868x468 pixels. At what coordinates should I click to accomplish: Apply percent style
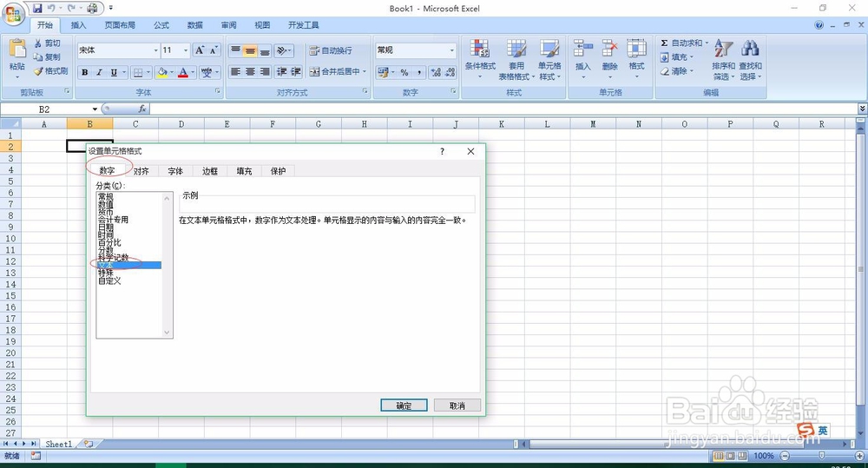coord(404,72)
